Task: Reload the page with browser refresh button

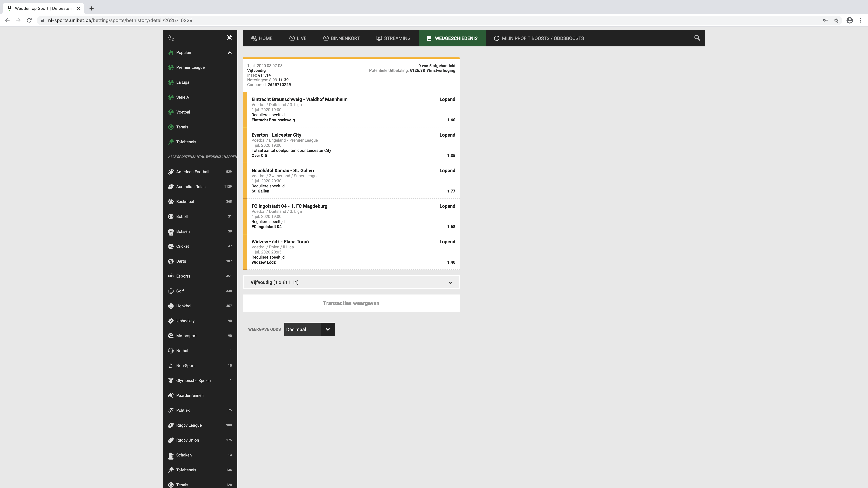Action: pos(29,20)
